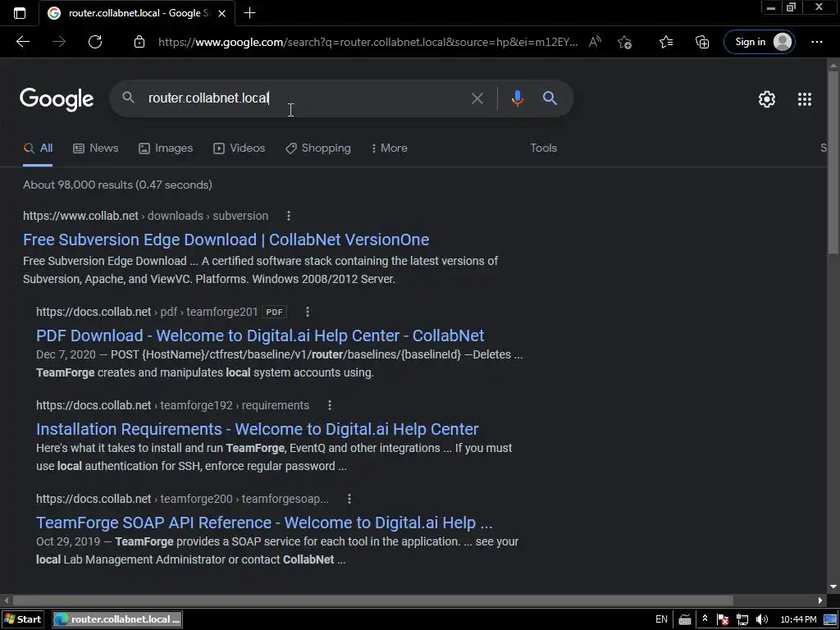This screenshot has height=630, width=840.
Task: Open options for teamforgesoap result
Action: click(x=349, y=499)
